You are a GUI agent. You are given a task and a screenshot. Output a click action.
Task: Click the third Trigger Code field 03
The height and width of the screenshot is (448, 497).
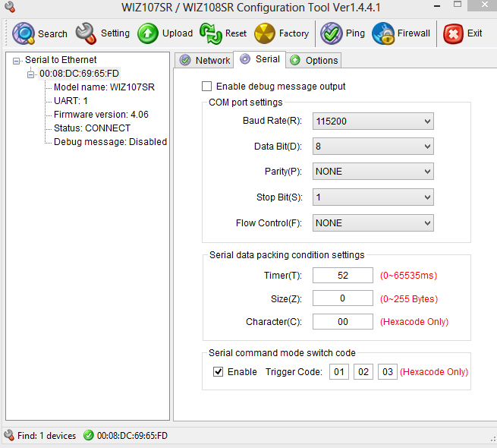point(387,371)
